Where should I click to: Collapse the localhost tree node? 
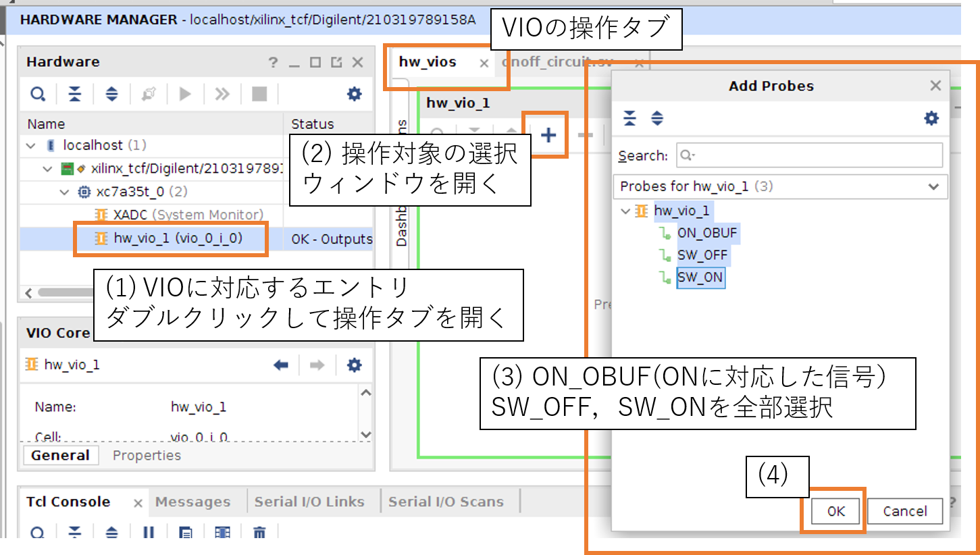(x=30, y=146)
